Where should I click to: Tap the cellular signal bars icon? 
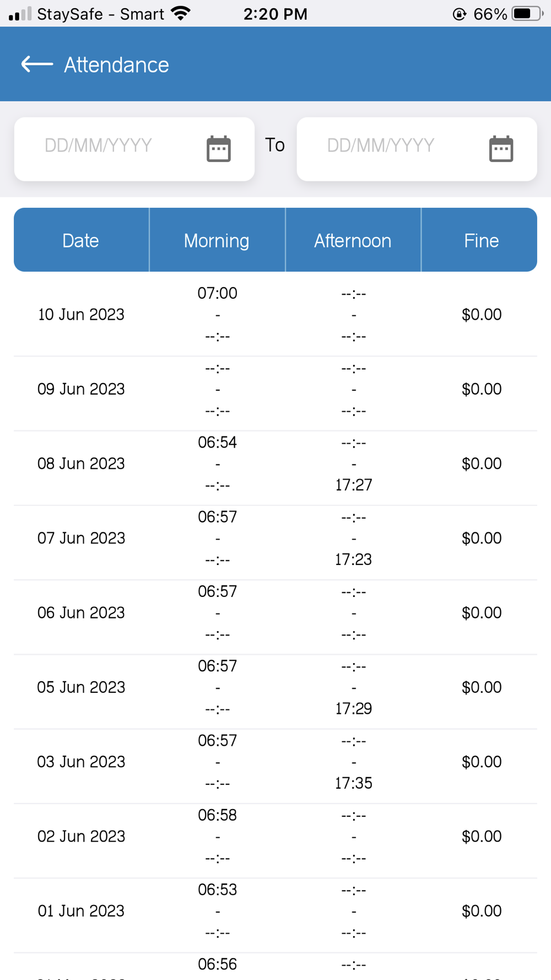(20, 14)
